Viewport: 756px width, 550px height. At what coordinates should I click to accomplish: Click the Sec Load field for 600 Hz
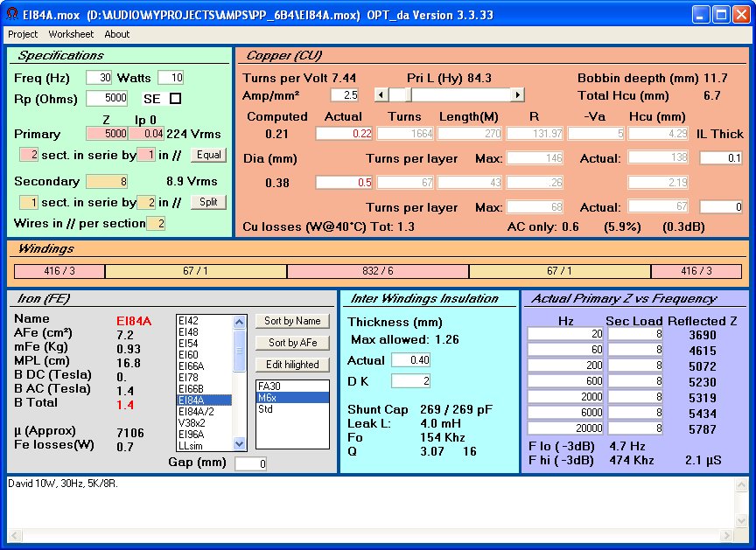click(635, 381)
